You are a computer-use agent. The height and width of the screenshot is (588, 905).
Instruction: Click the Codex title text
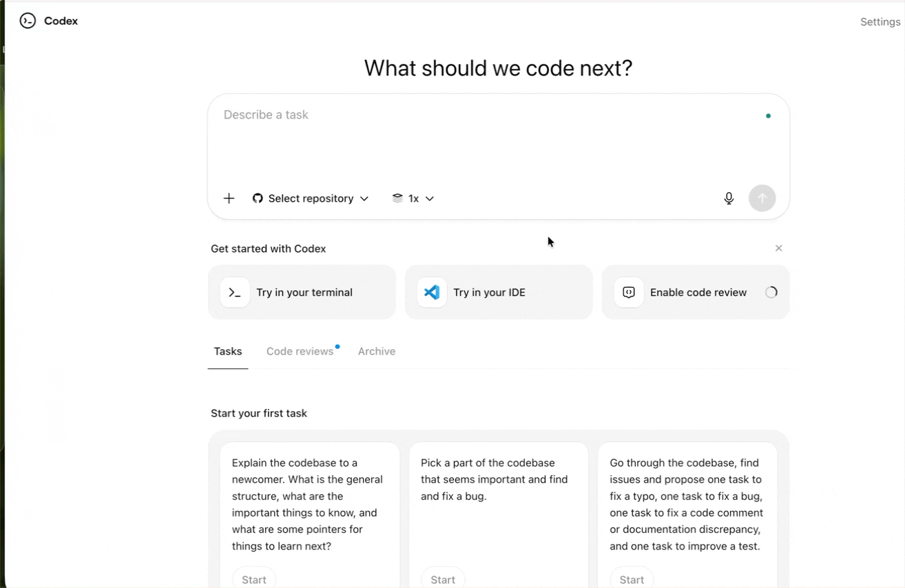click(x=61, y=21)
